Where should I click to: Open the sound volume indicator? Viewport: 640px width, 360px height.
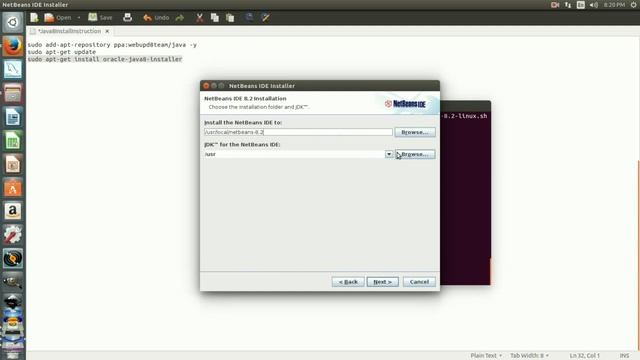coord(594,5)
